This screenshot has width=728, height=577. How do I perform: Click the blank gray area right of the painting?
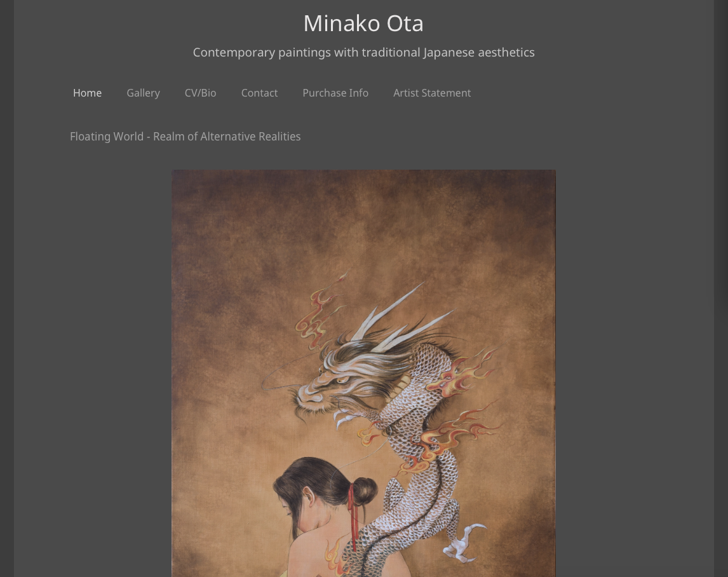point(634,372)
